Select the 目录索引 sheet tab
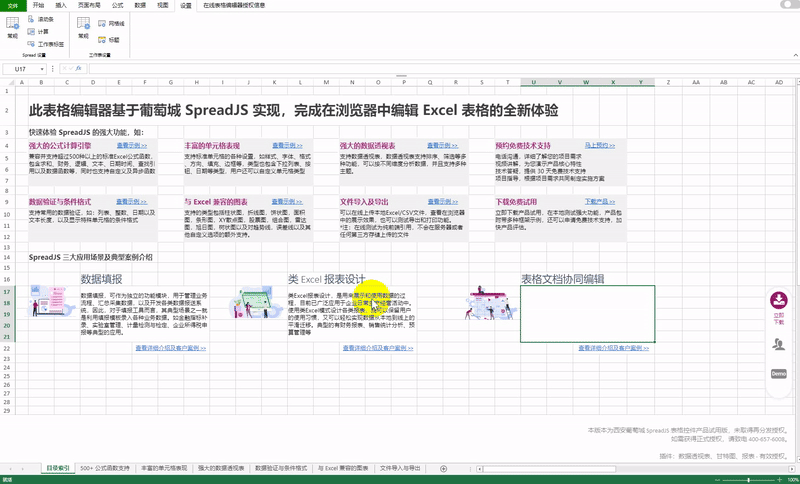Viewport: 800px width, 484px height. coord(58,468)
